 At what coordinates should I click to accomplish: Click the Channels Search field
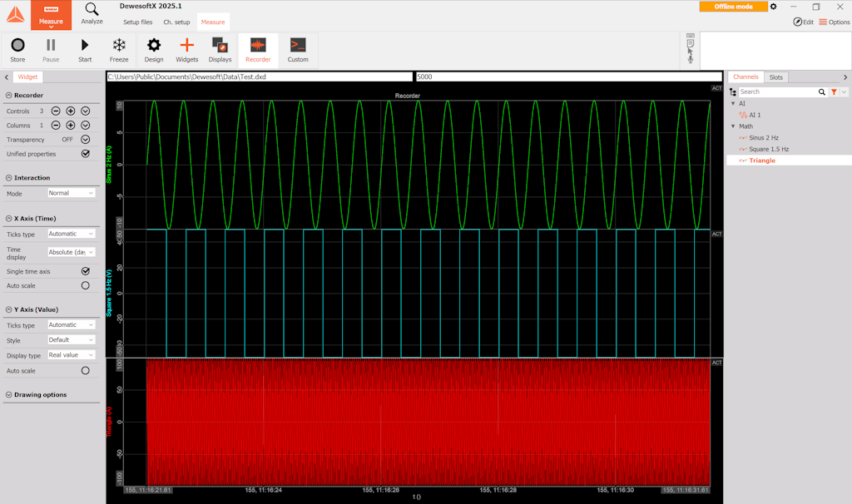(x=778, y=91)
